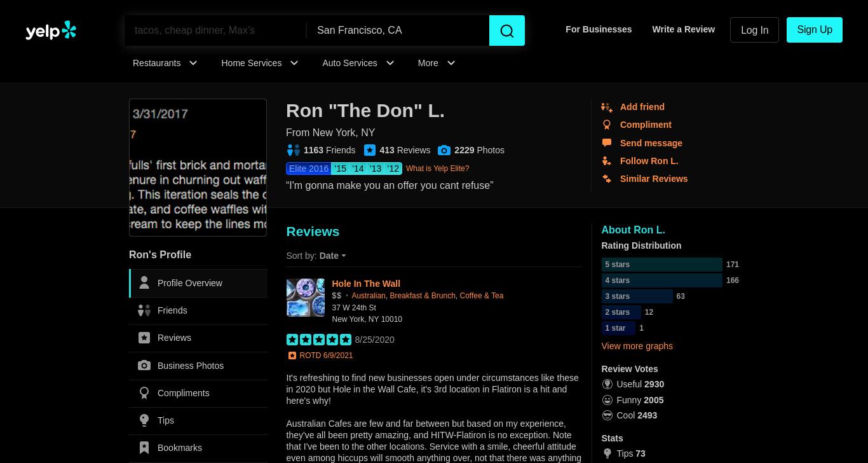Click the star icon beside 413 Reviews
The width and height of the screenshot is (868, 463).
[x=370, y=150]
